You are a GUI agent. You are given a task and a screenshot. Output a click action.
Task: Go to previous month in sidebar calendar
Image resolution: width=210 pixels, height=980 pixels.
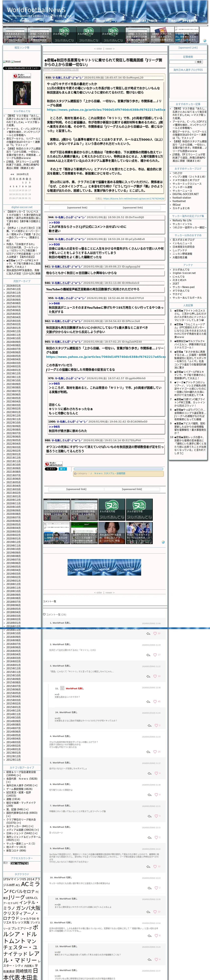point(12,174)
